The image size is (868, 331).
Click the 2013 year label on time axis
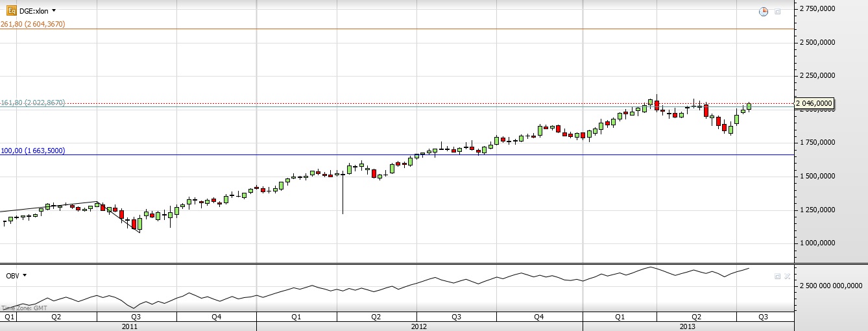688,327
